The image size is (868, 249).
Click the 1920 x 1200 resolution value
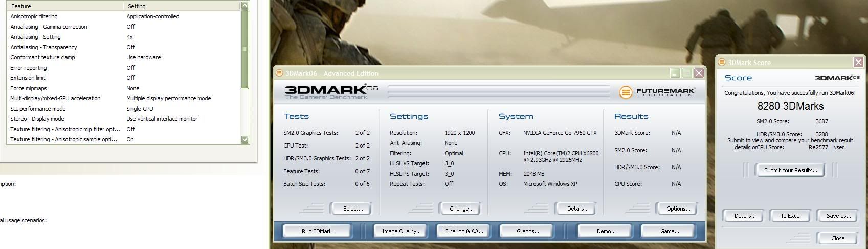click(x=459, y=133)
